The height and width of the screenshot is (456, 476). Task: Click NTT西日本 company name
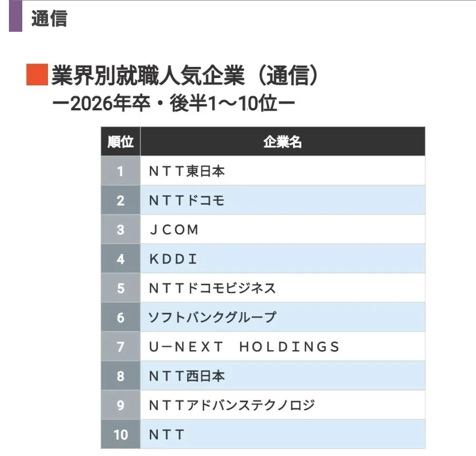[x=187, y=376]
